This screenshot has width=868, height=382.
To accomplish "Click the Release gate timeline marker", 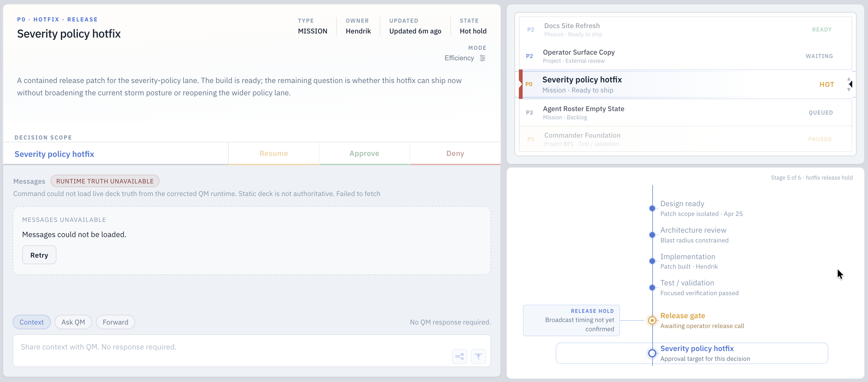I will [x=652, y=320].
